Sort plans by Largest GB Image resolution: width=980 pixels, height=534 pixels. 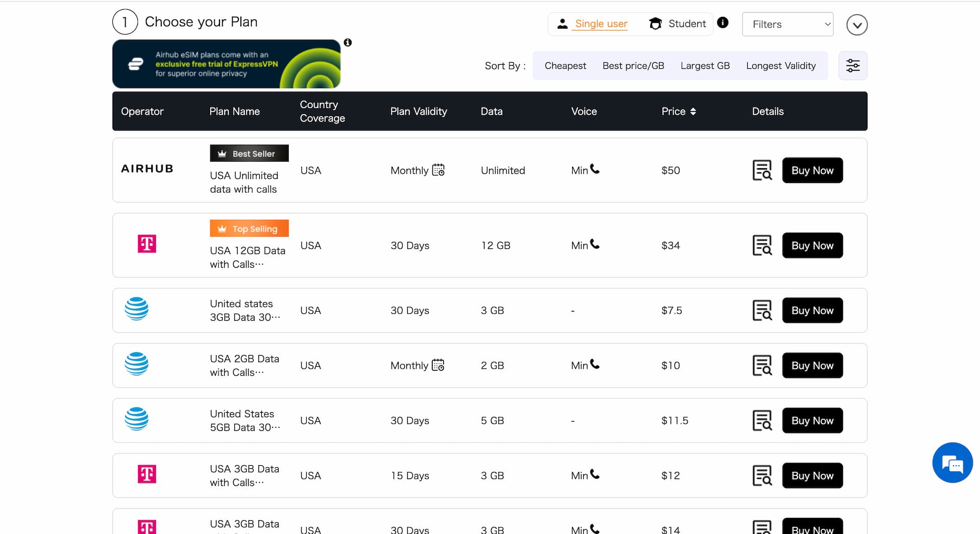(705, 66)
